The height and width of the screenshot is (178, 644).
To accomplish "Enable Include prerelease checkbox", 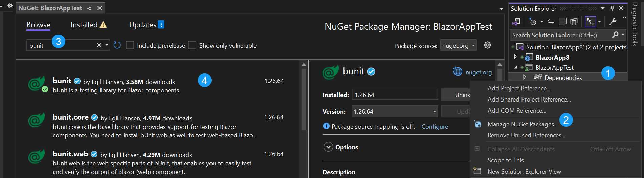I will (130, 45).
